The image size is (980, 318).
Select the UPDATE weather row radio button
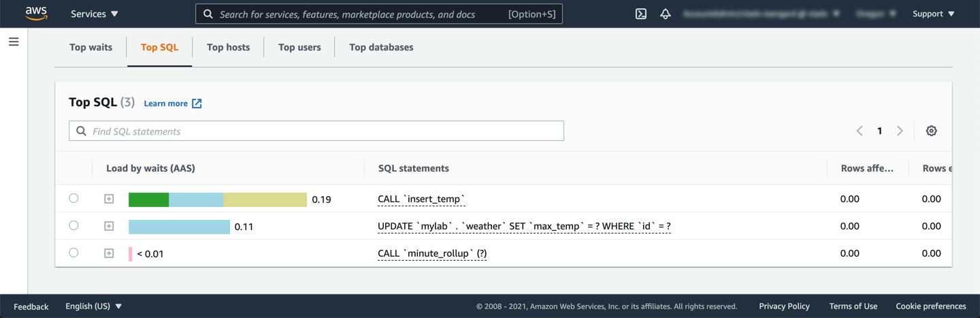coord(73,225)
